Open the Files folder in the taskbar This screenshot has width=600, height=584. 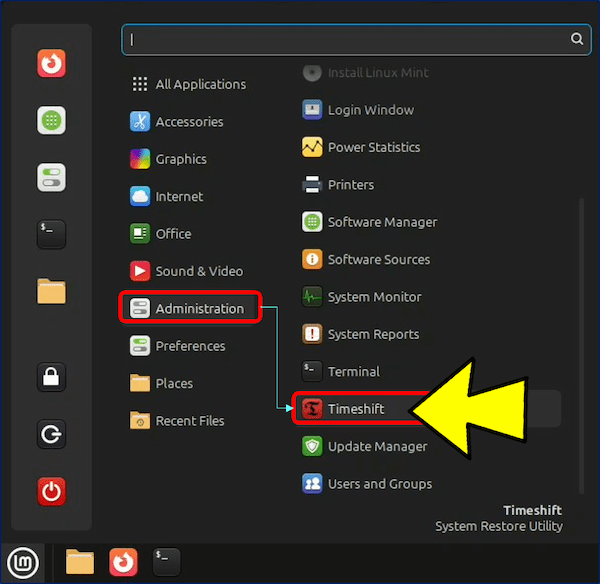coord(80,562)
